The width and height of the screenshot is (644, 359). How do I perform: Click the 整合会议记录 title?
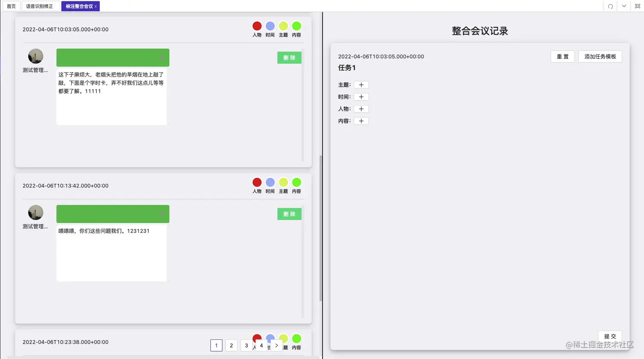click(480, 31)
